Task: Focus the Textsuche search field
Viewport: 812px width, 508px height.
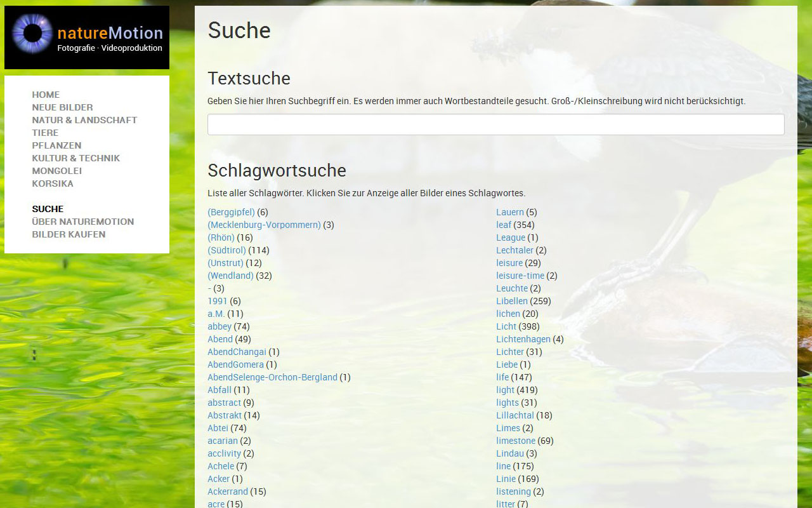Action: click(x=495, y=124)
